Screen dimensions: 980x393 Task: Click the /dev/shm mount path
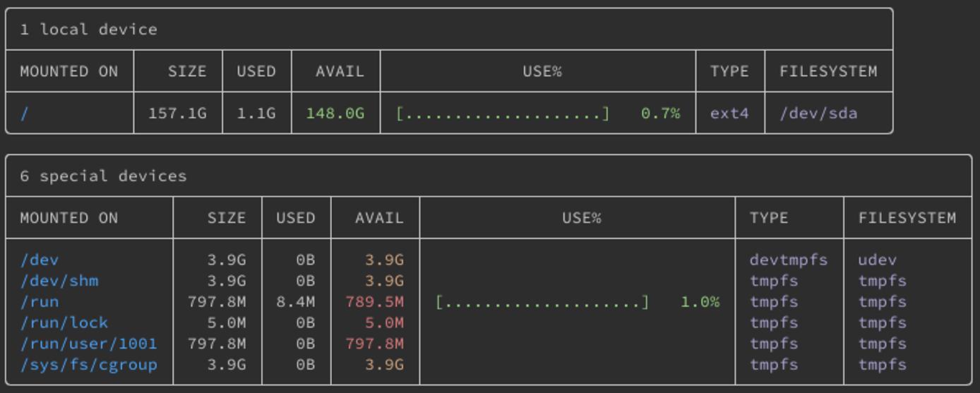(59, 281)
